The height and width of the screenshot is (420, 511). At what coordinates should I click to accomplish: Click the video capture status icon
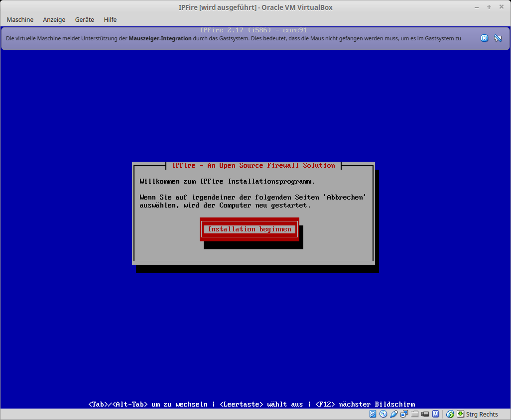(425, 414)
